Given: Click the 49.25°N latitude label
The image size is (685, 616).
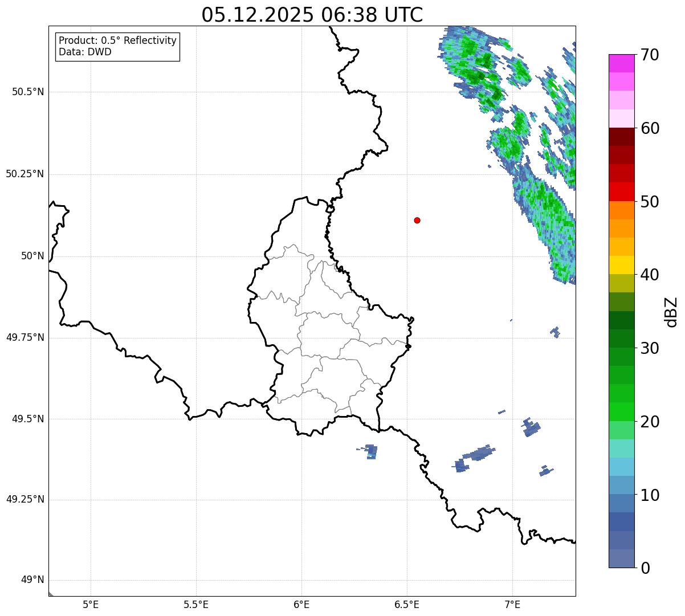Looking at the screenshot, I should (x=25, y=500).
